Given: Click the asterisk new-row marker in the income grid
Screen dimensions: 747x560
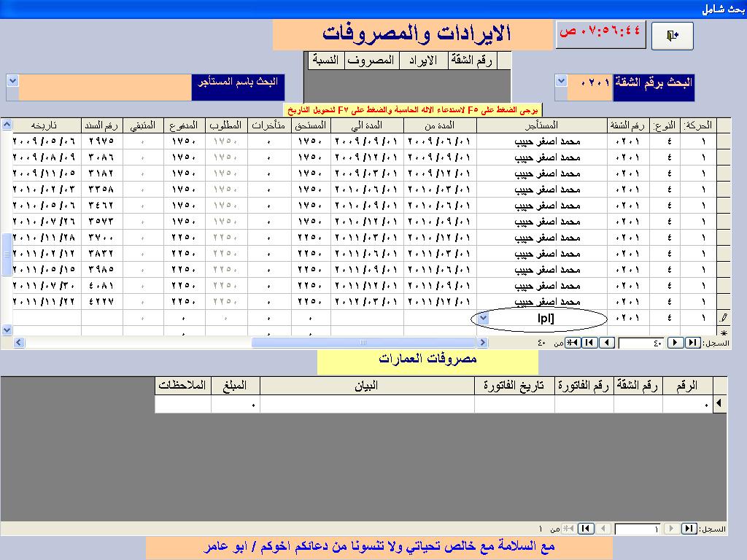Looking at the screenshot, I should (x=724, y=332).
